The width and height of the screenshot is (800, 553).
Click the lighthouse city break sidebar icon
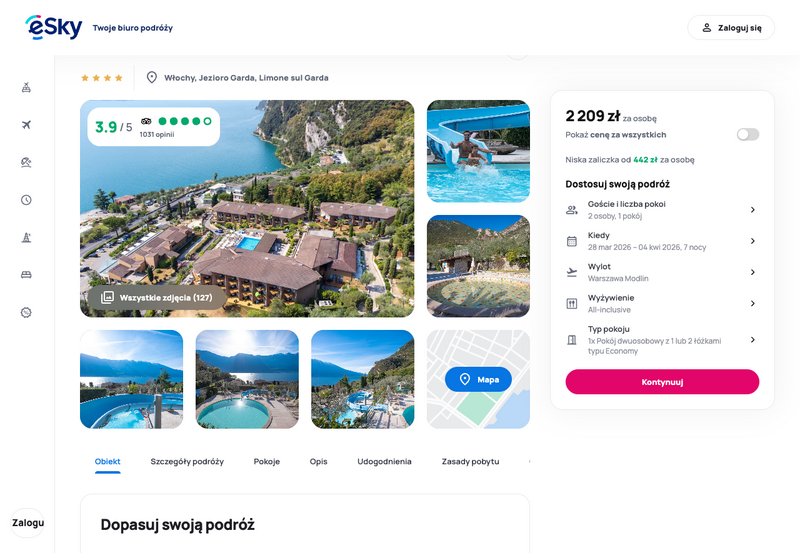coord(26,237)
